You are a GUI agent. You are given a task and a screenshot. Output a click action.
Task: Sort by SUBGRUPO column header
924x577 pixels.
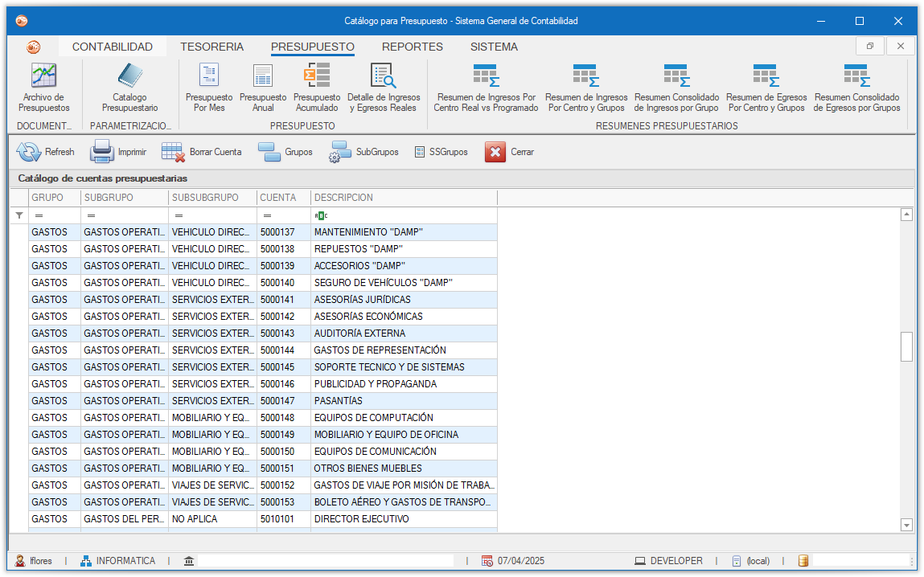point(125,198)
